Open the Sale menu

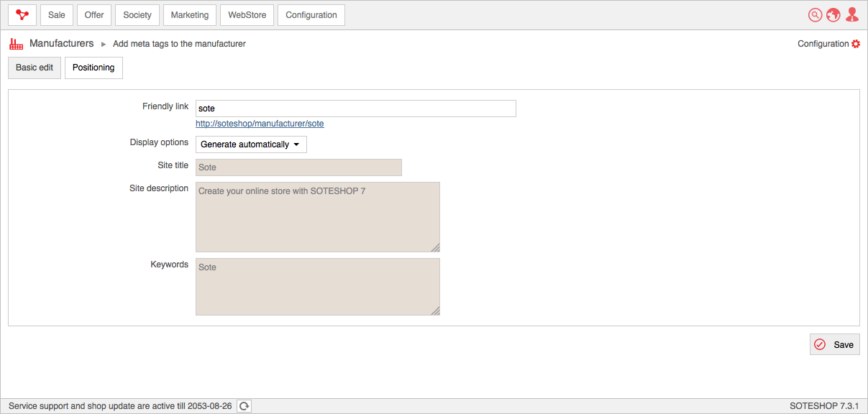pos(57,15)
